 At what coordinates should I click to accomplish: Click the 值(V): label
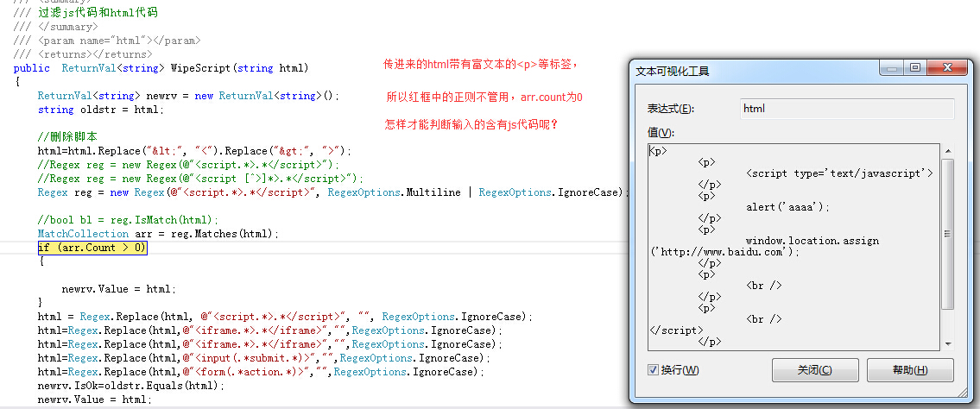(661, 132)
